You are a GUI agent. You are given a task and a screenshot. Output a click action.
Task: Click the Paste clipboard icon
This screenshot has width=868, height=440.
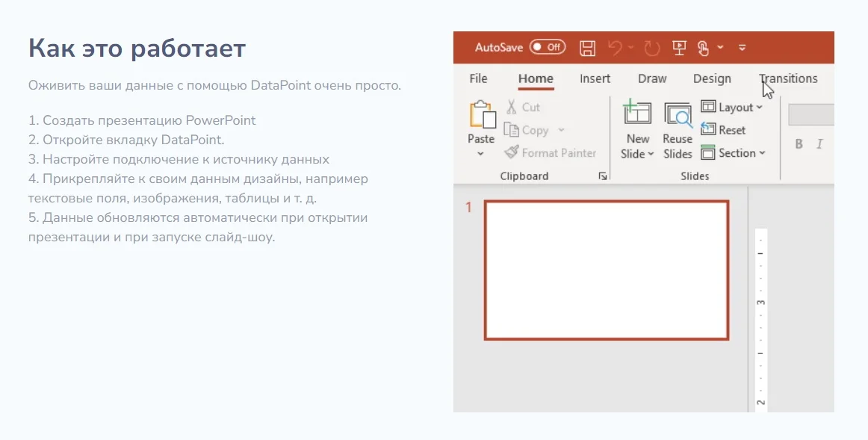(482, 115)
